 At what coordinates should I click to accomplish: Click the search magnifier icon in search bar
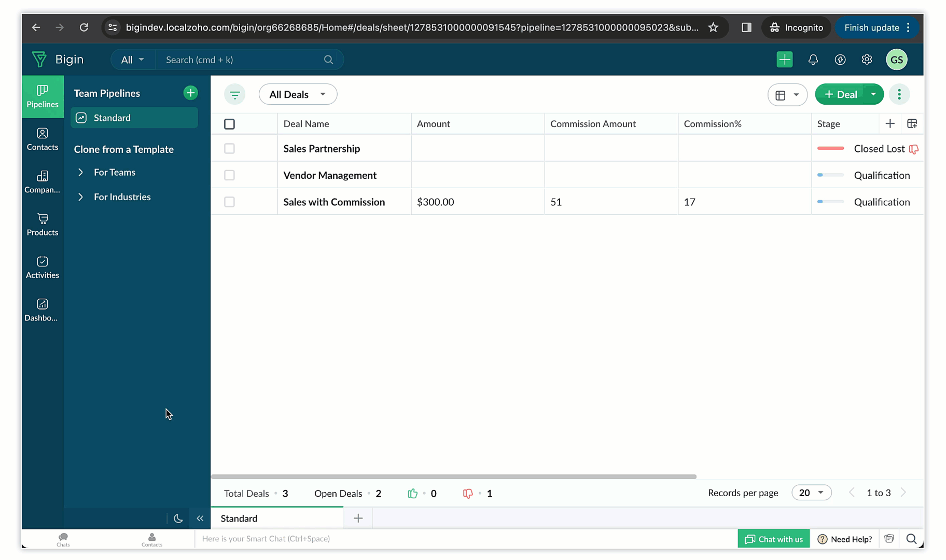(328, 60)
